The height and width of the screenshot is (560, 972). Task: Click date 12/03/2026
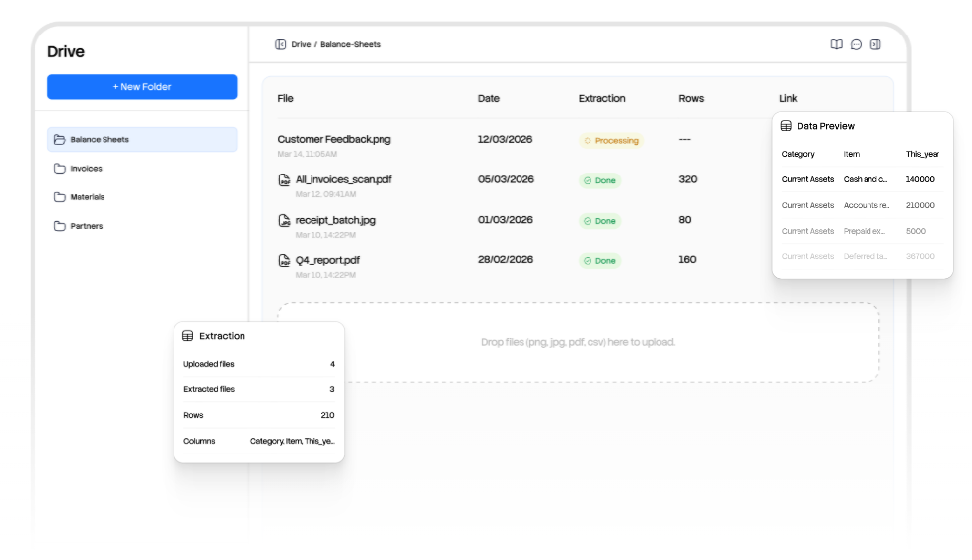tap(505, 140)
